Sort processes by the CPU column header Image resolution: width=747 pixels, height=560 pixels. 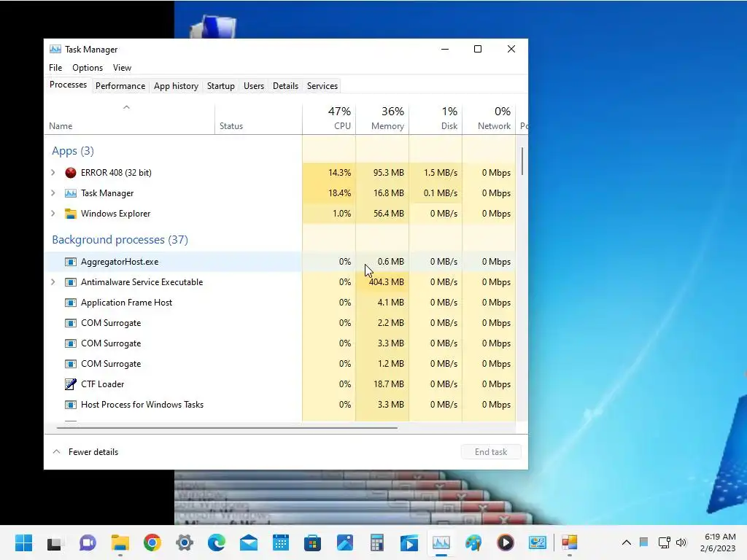(x=329, y=119)
